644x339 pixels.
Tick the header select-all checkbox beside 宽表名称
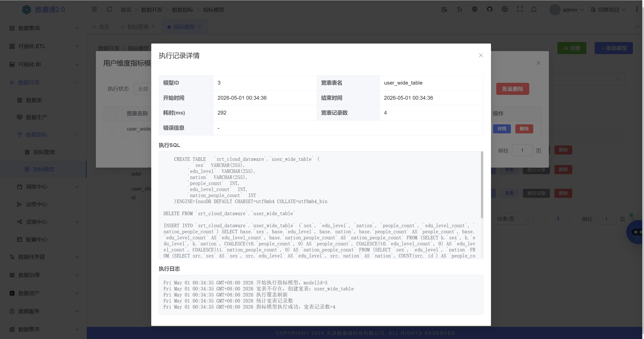click(x=112, y=114)
